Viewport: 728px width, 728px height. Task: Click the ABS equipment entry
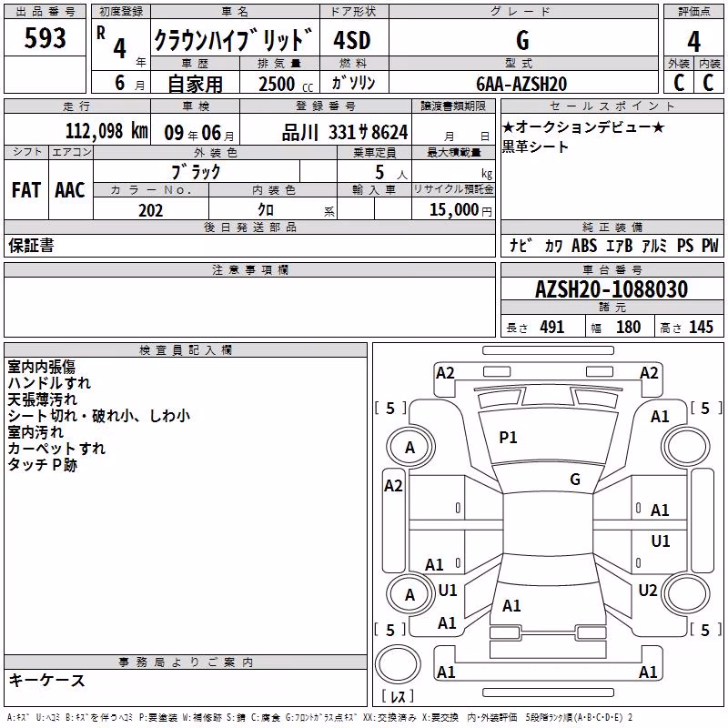click(584, 245)
